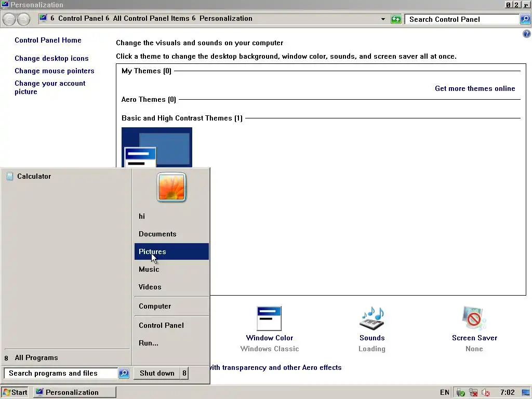This screenshot has width=532, height=399.
Task: Go back with the navigation back arrow
Action: coord(9,19)
